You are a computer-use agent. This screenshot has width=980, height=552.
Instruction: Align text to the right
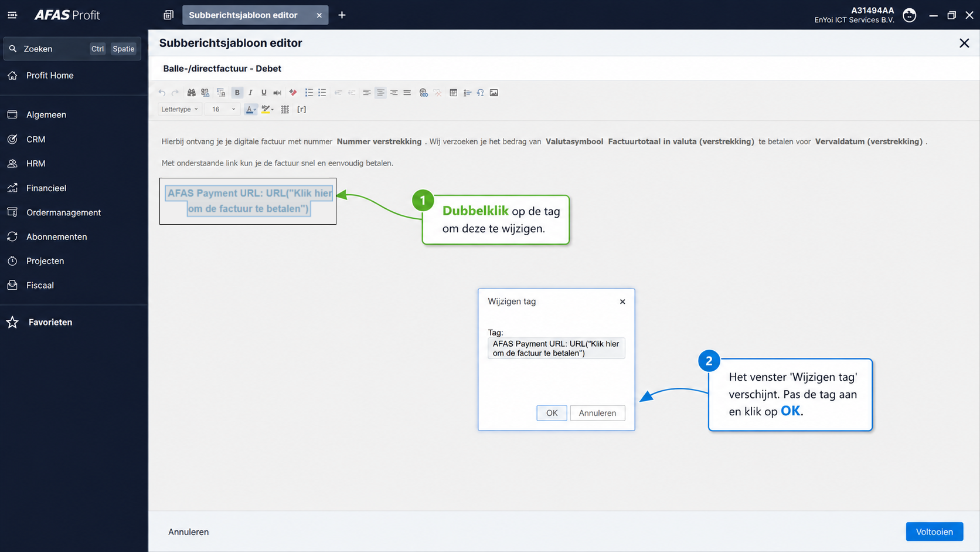pyautogui.click(x=394, y=93)
